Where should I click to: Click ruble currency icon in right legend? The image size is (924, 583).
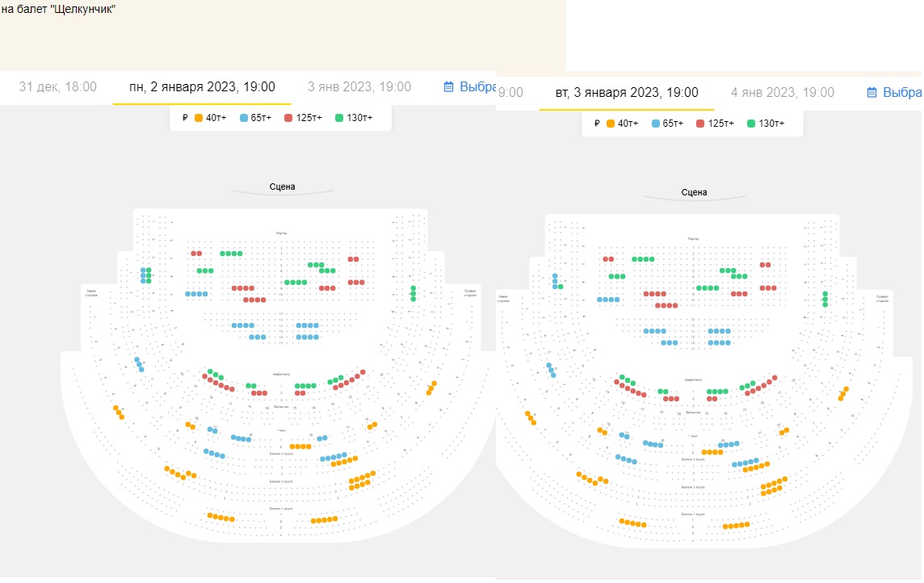coord(597,124)
